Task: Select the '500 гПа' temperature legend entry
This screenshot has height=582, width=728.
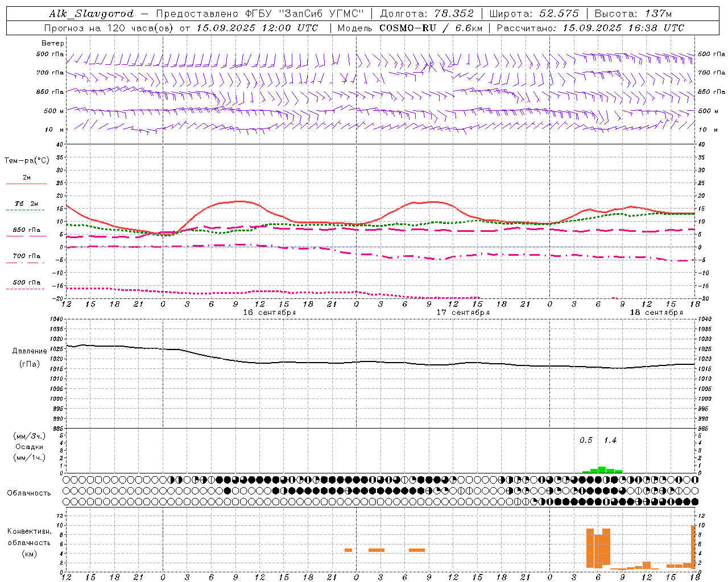Action: coord(26,282)
